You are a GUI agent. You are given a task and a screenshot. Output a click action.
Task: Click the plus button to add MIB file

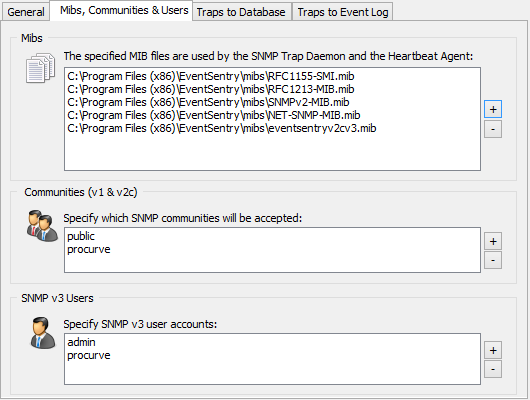493,109
